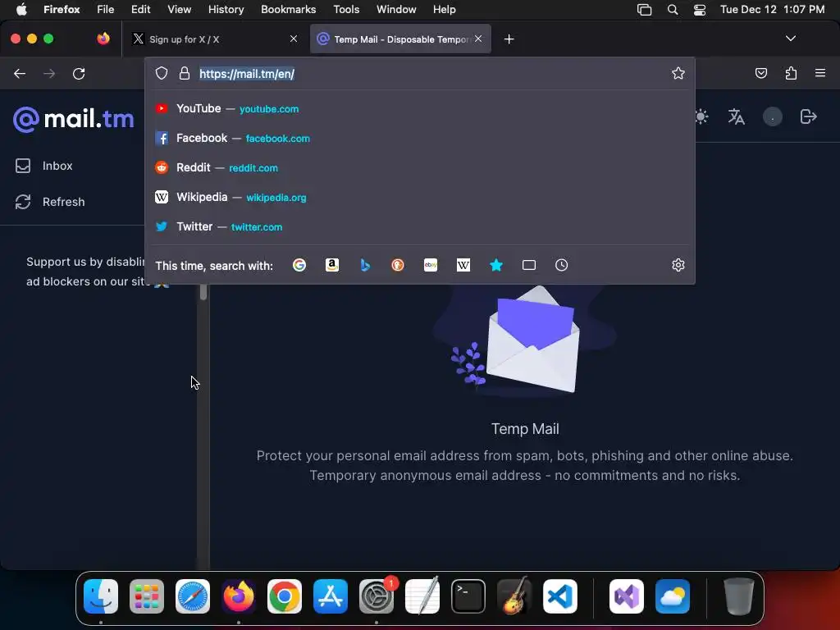Close the Temp Mail tab
Image resolution: width=840 pixels, height=630 pixels.
[478, 39]
